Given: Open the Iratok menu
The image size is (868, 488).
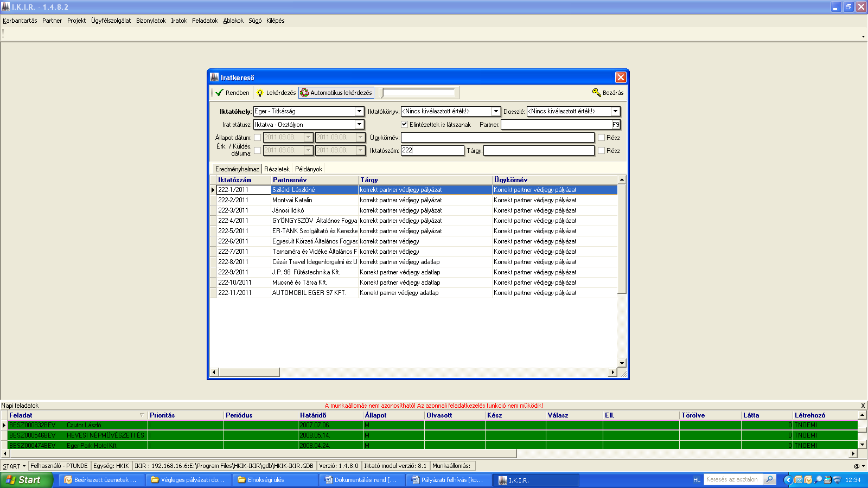Looking at the screenshot, I should coord(179,21).
